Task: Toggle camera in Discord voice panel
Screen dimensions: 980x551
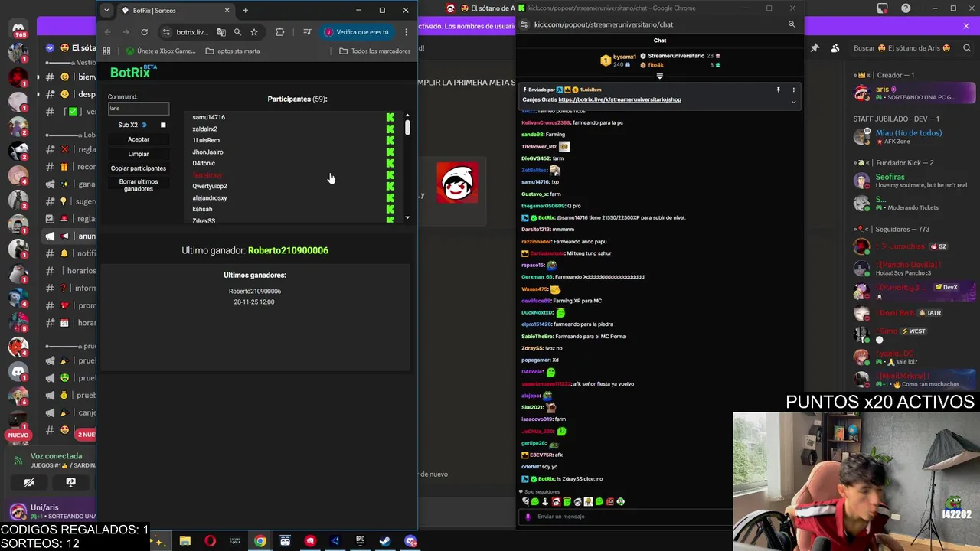Action: point(28,482)
